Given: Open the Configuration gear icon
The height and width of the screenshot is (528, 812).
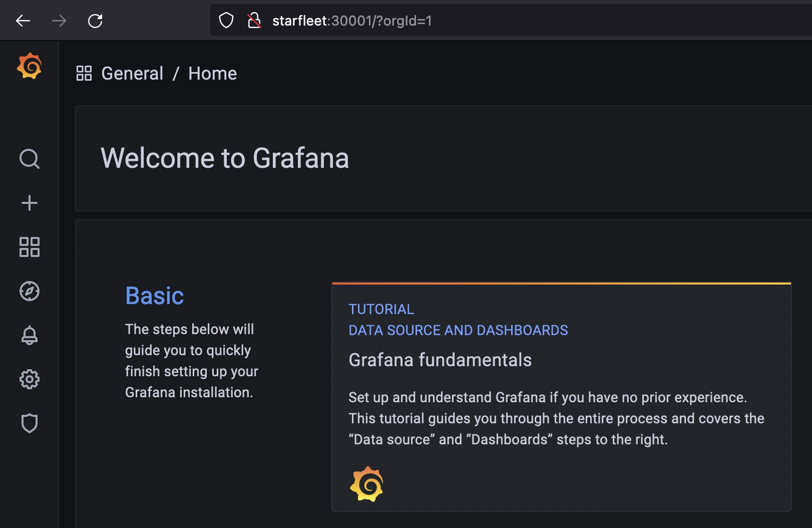Looking at the screenshot, I should coord(29,379).
